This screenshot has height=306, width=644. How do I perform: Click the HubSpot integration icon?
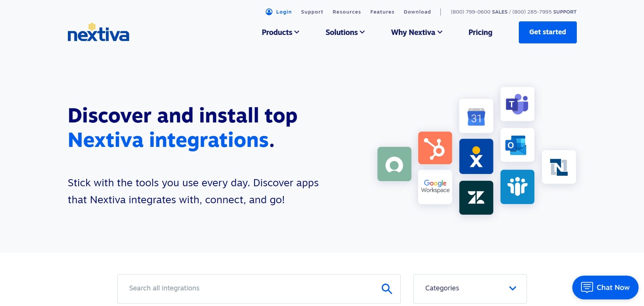[435, 148]
